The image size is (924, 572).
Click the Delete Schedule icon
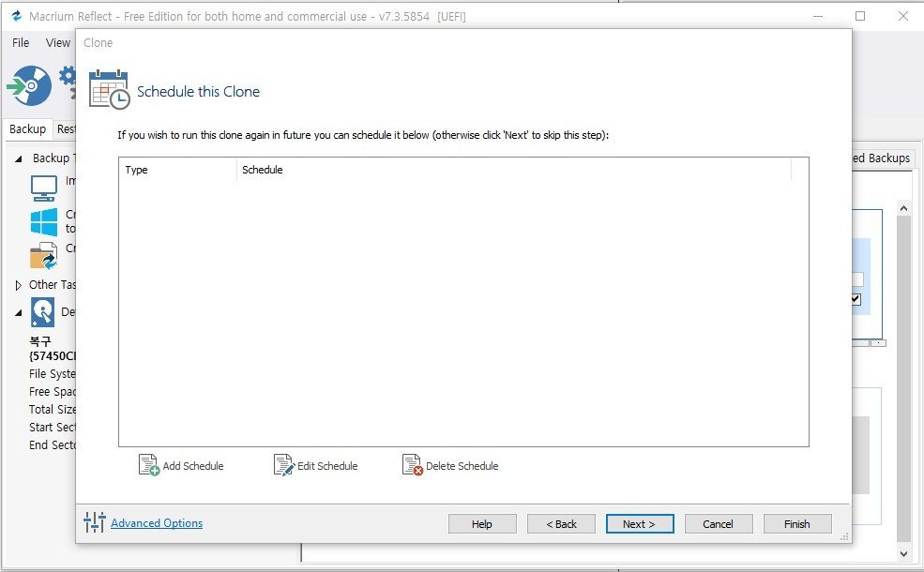[412, 465]
